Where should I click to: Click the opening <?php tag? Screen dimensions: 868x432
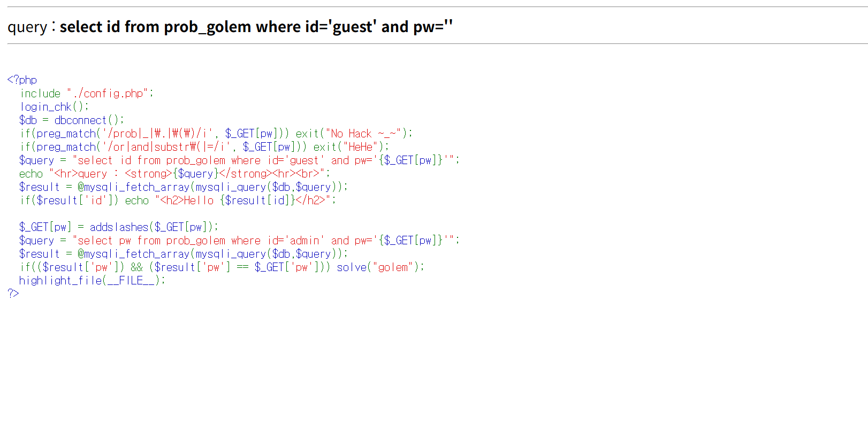22,80
